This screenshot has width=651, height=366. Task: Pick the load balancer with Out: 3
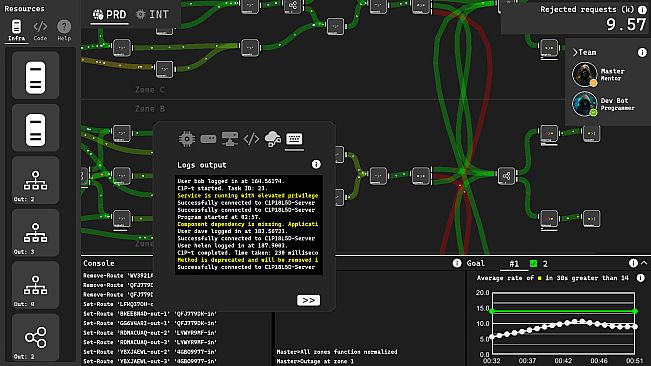[x=35, y=233]
